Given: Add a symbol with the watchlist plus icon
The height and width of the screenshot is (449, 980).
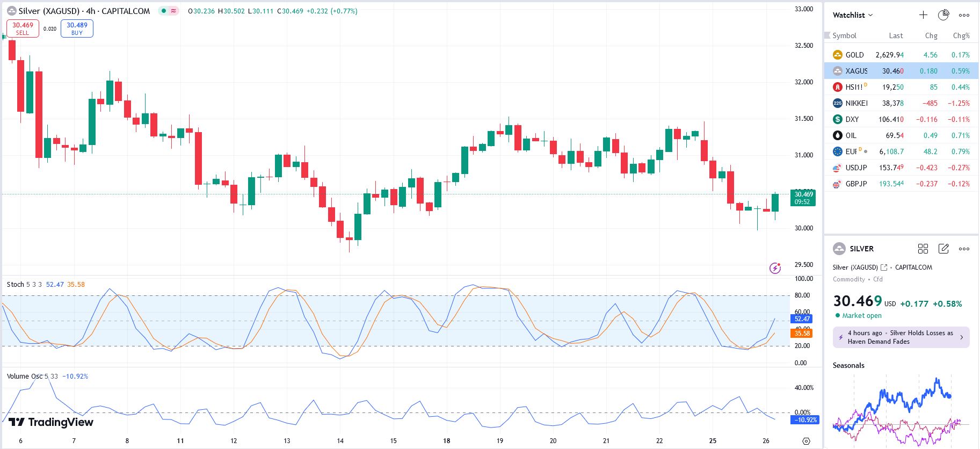Looking at the screenshot, I should [x=923, y=15].
